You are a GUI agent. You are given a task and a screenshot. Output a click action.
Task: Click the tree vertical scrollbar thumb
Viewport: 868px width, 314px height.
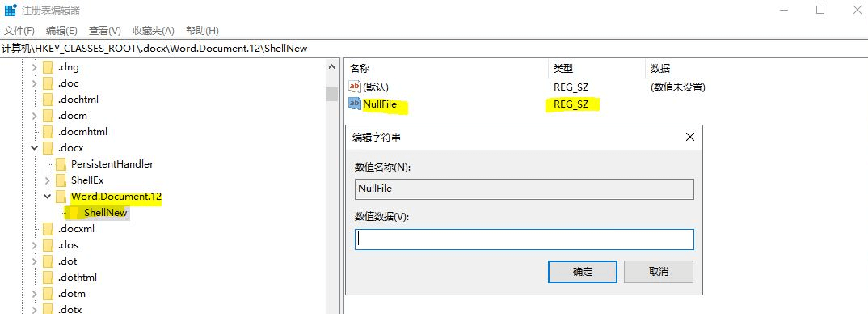point(331,95)
